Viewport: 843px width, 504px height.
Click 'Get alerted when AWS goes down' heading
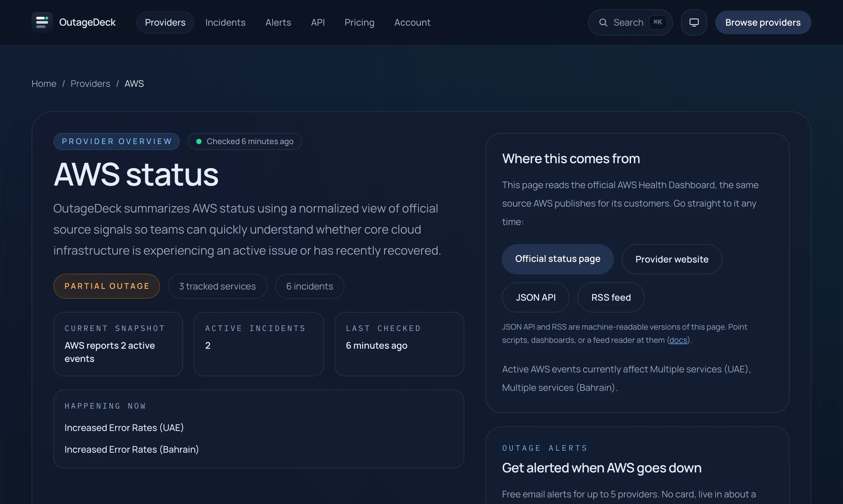602,468
